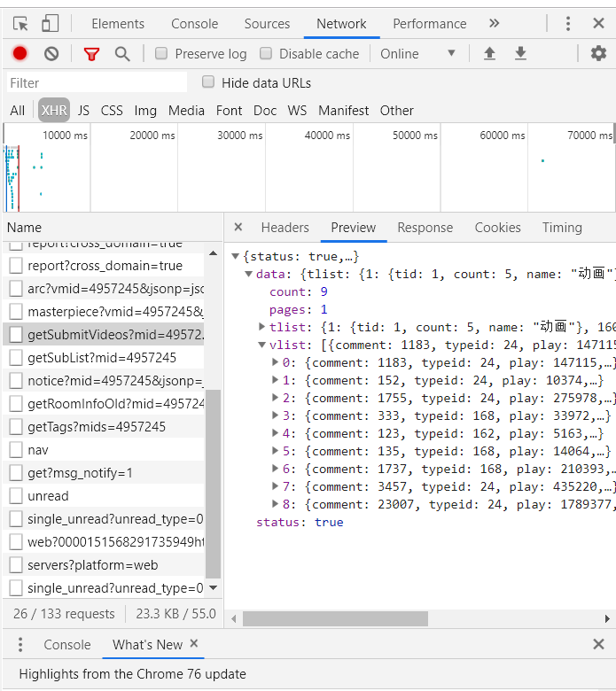The height and width of the screenshot is (691, 616).
Task: Filter requests by Manifest type
Action: [x=344, y=110]
